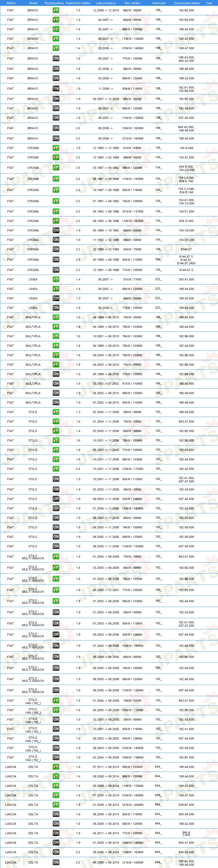Click the Marka column header

pyautogui.click(x=11, y=3)
